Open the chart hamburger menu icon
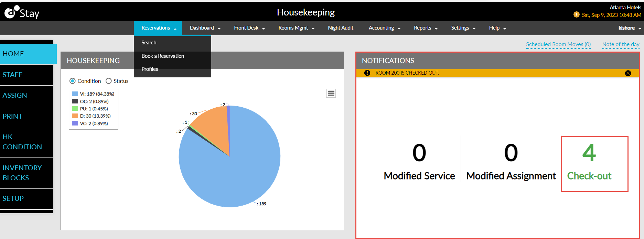This screenshot has height=239, width=644. click(331, 93)
